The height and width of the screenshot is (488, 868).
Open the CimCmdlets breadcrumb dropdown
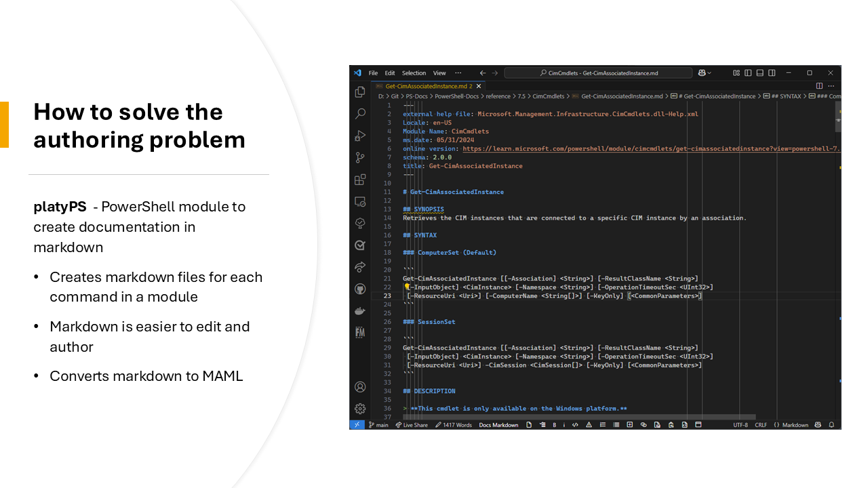(x=548, y=96)
